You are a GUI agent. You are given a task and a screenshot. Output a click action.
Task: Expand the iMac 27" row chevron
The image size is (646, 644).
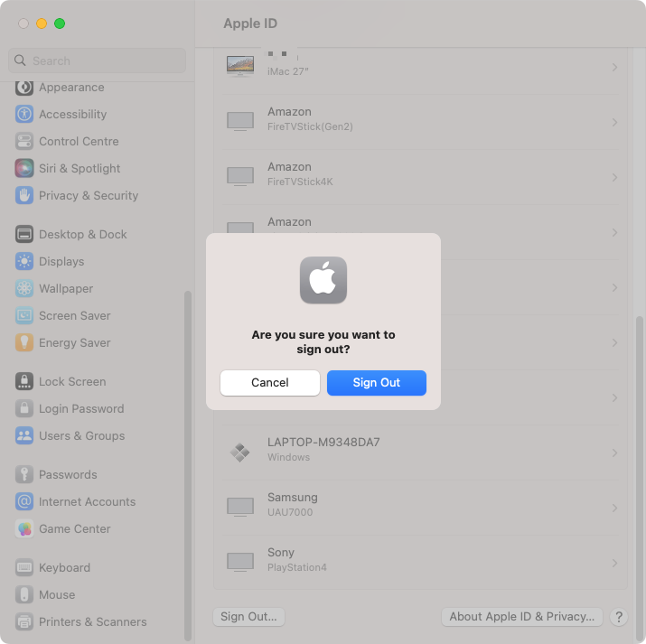pyautogui.click(x=614, y=67)
